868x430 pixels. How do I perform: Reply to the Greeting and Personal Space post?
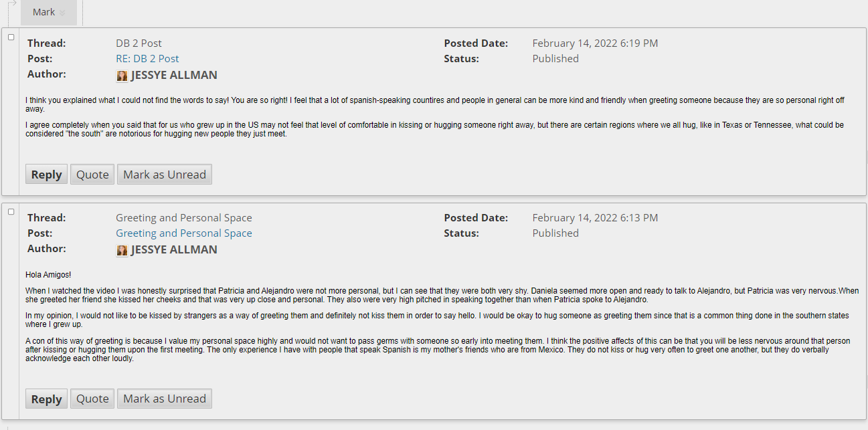pyautogui.click(x=47, y=399)
